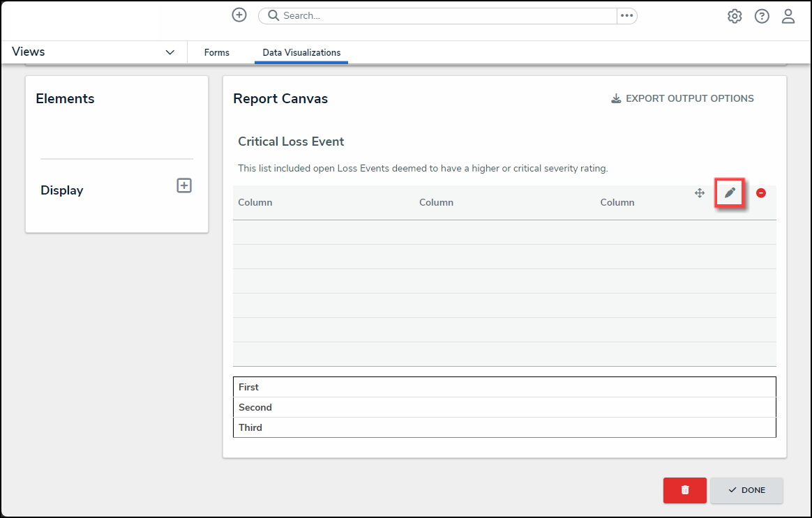Click Export Output Options
Viewport: 812px width, 518px height.
coord(682,98)
